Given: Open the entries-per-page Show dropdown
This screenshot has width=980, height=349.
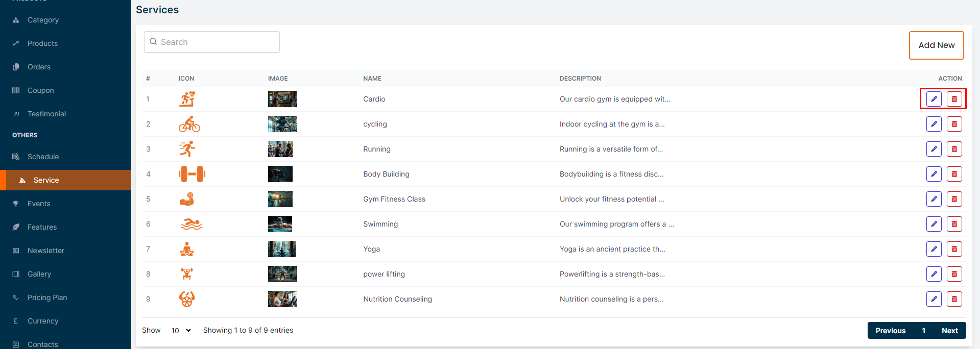Looking at the screenshot, I should pyautogui.click(x=181, y=331).
